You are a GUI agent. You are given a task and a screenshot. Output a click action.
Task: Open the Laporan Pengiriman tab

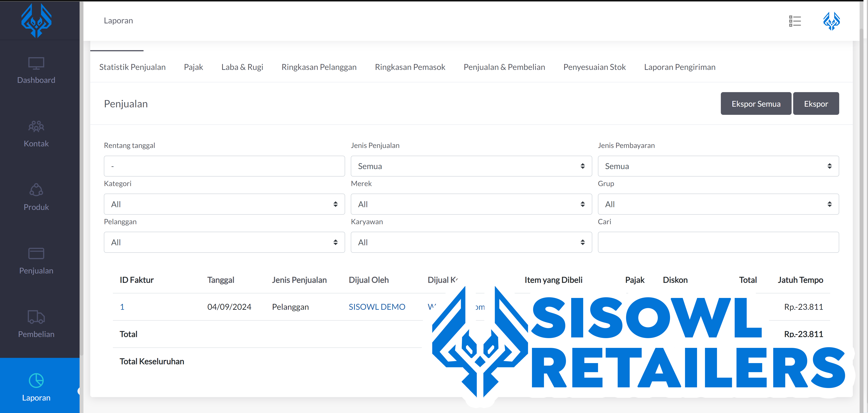(x=680, y=67)
